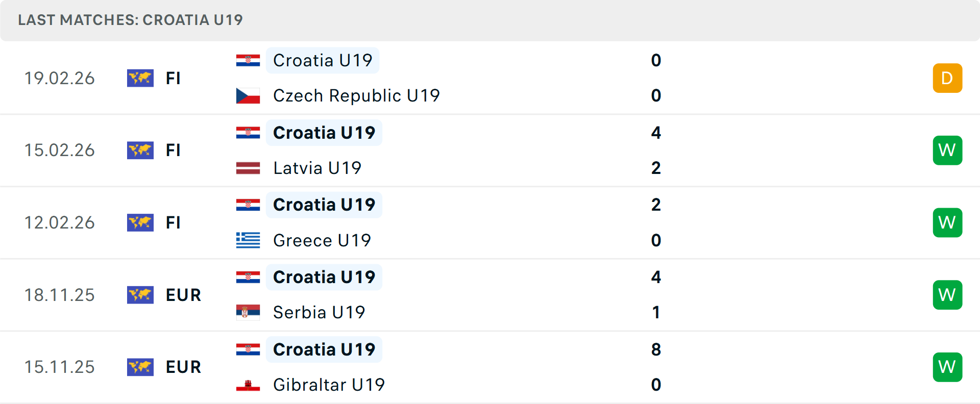Click the Croatia flag next to the 19.02.26 match
The image size is (980, 404).
(x=248, y=60)
